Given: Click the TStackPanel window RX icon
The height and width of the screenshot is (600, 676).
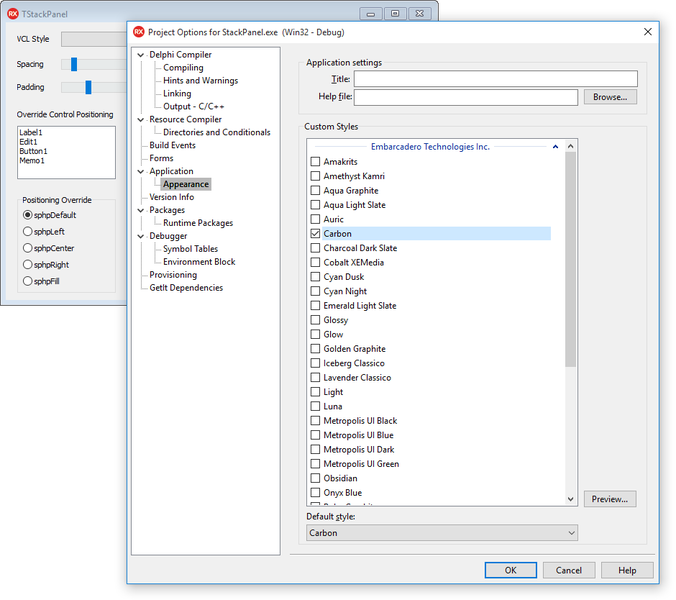Looking at the screenshot, I should point(13,14).
